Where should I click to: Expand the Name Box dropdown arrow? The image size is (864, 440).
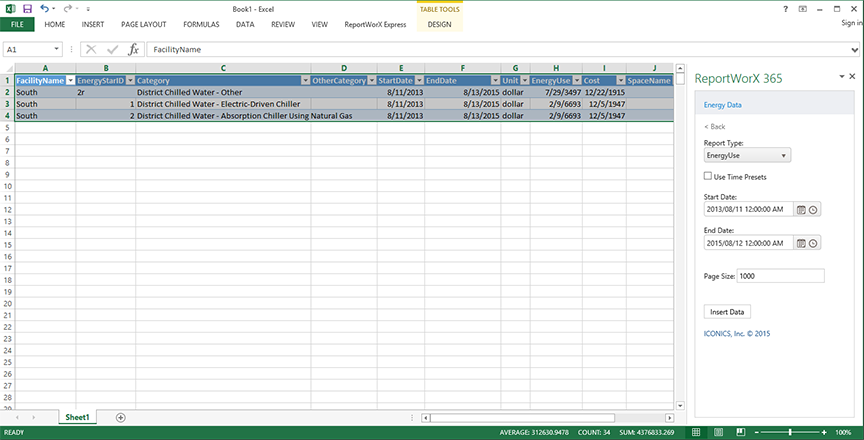click(57, 49)
